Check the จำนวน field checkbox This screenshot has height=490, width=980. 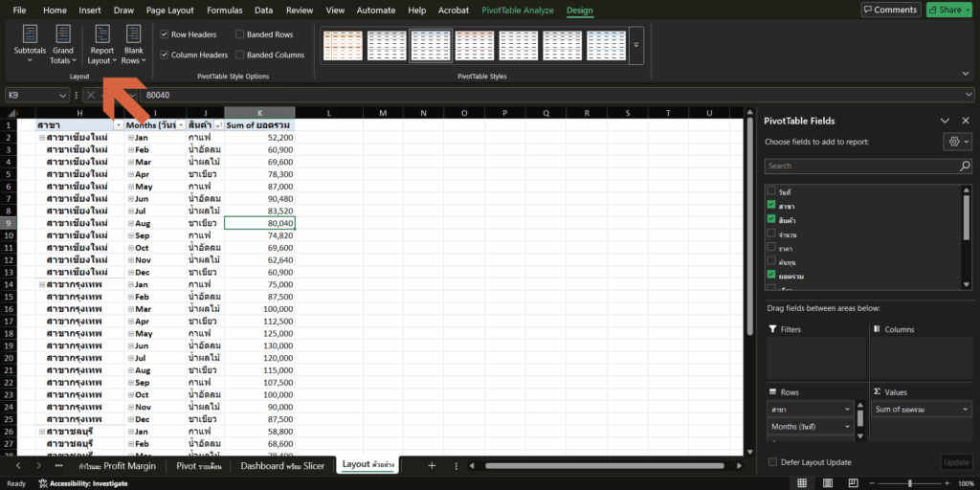tap(771, 234)
